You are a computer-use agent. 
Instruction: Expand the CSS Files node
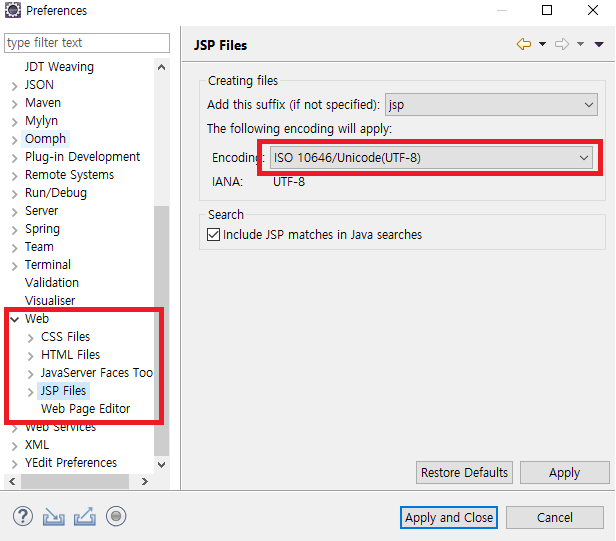click(x=31, y=337)
